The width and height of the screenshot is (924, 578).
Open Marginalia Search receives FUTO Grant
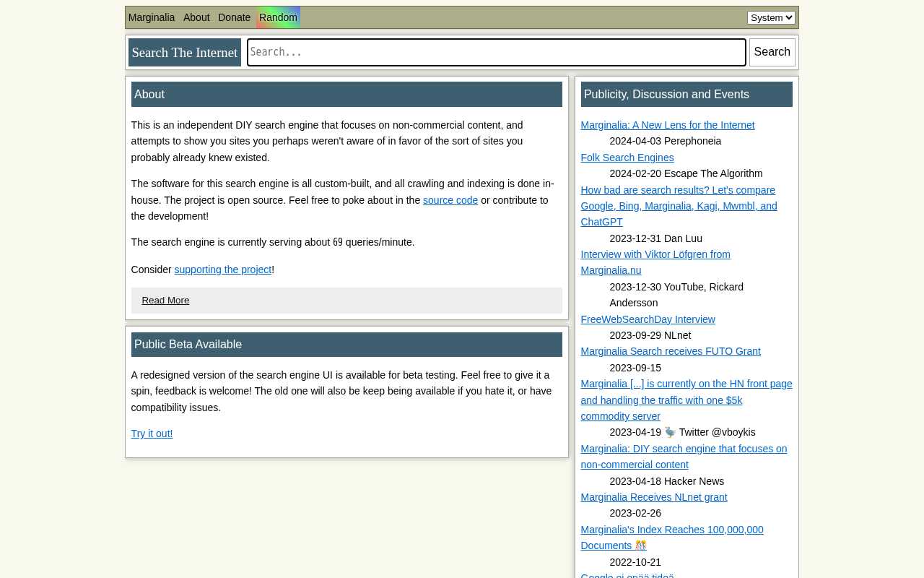pos(670,351)
